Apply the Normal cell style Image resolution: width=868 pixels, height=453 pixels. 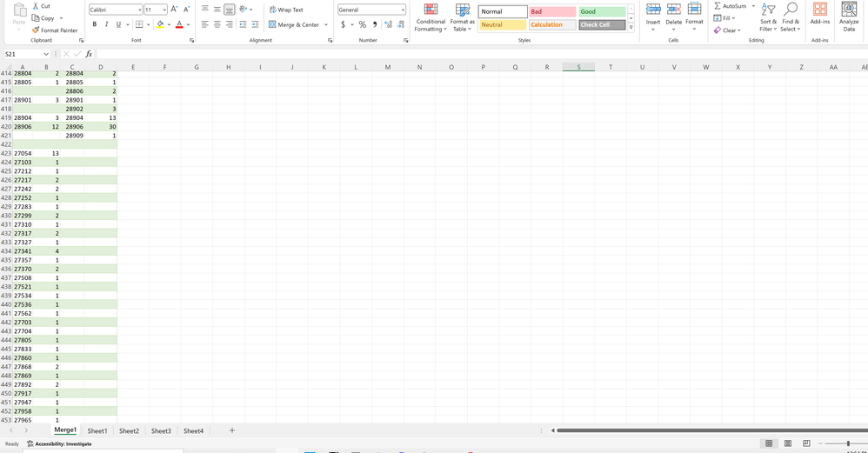503,11
